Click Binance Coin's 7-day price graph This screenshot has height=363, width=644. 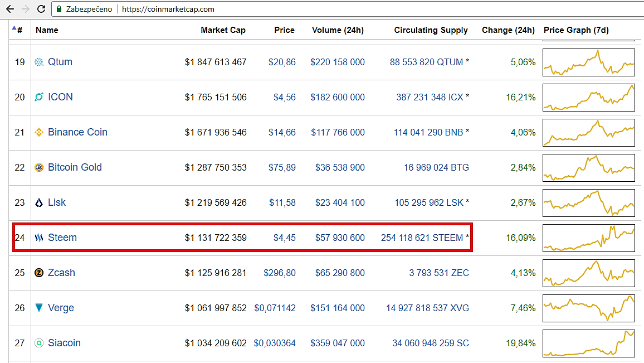(588, 133)
